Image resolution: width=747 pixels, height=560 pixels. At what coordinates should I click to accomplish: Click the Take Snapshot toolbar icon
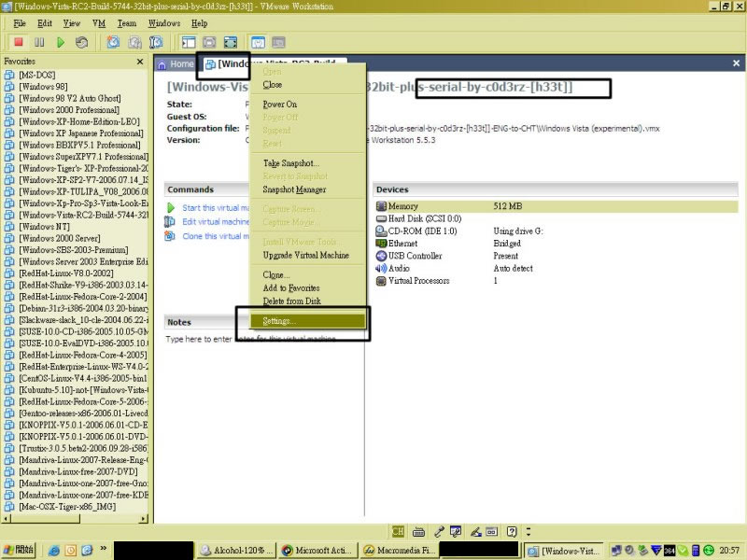pos(113,42)
